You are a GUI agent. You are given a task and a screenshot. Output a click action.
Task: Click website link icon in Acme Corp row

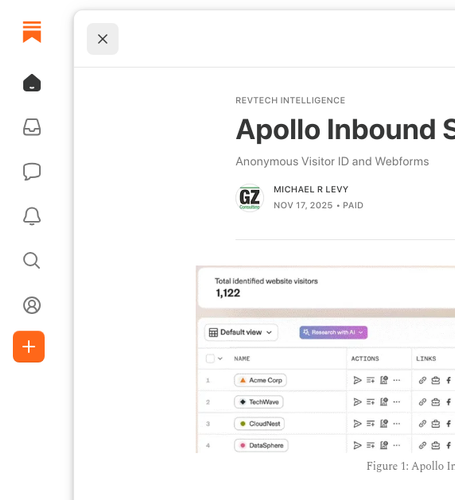click(x=422, y=380)
